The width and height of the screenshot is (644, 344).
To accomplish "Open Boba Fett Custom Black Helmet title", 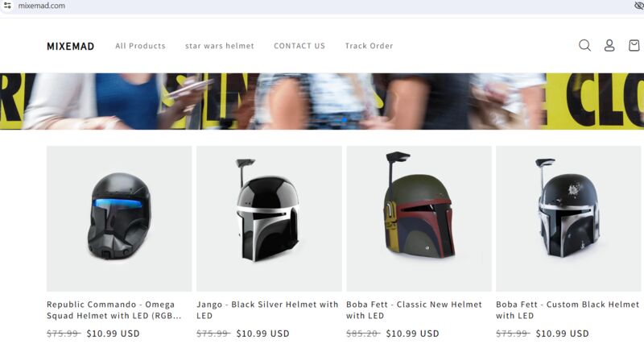I will tap(568, 310).
